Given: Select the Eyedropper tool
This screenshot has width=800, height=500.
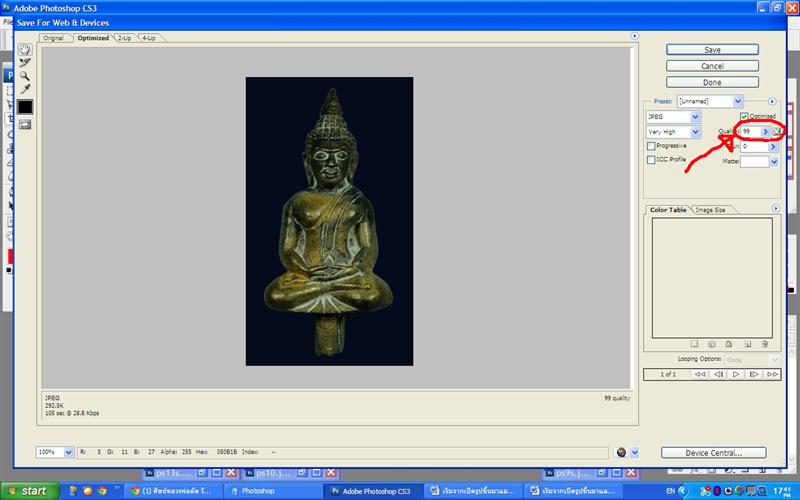Looking at the screenshot, I should [x=25, y=89].
